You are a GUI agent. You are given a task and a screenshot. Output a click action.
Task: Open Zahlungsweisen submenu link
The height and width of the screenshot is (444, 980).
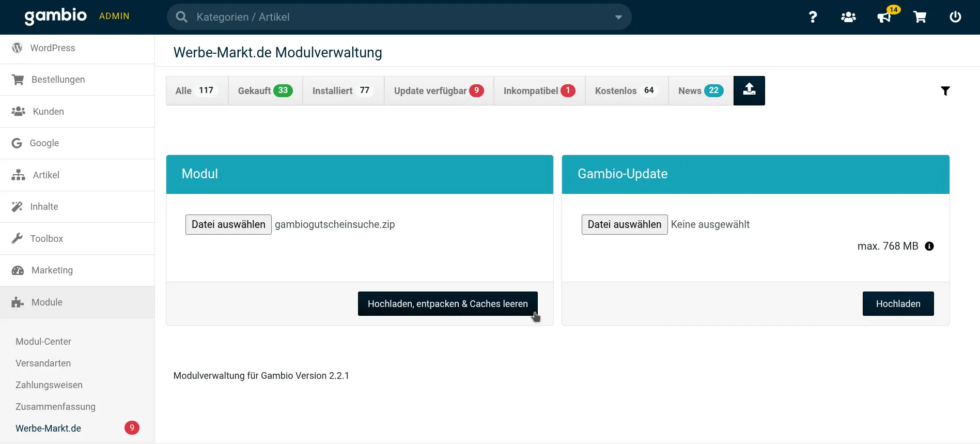(x=49, y=385)
